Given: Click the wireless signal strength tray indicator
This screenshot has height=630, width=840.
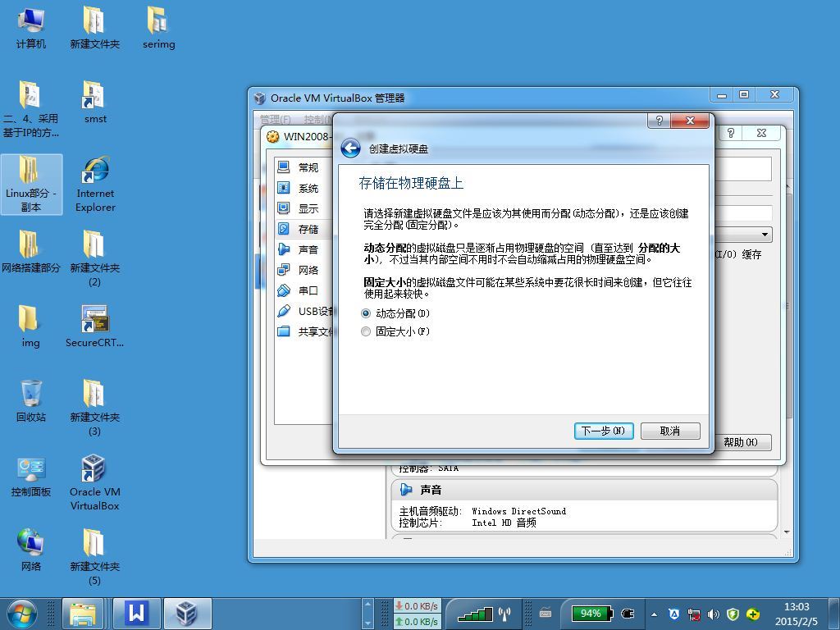Looking at the screenshot, I should click(476, 614).
